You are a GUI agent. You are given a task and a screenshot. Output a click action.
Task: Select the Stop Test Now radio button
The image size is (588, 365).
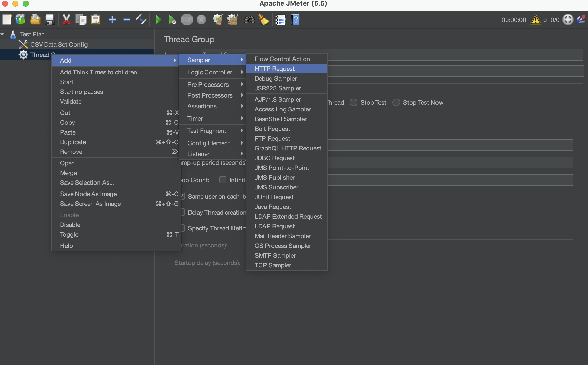tap(396, 102)
